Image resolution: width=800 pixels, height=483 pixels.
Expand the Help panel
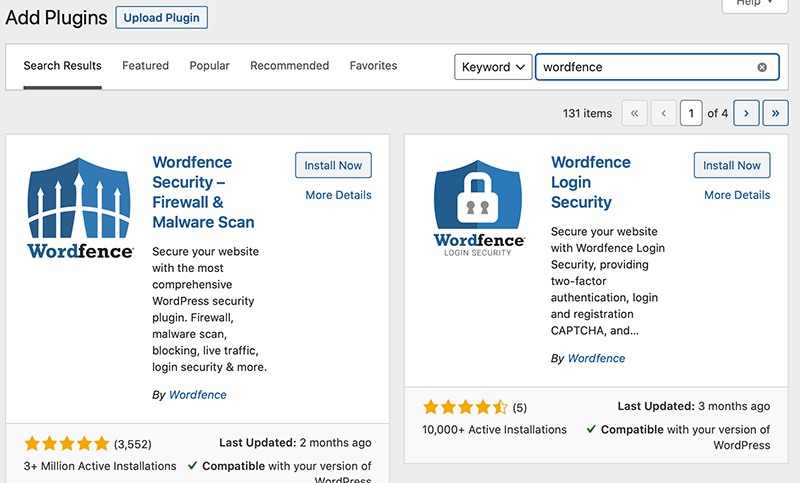pyautogui.click(x=755, y=4)
